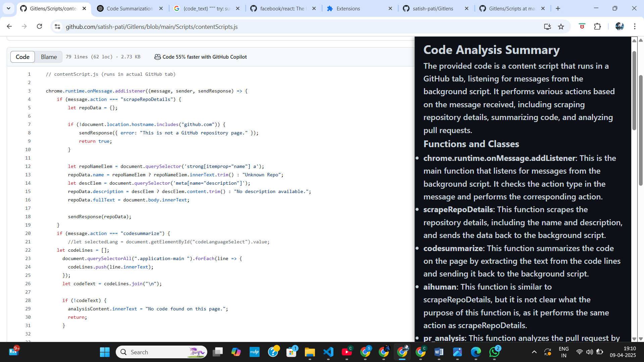This screenshot has height=362, width=644.
Task: Open the Wi-Fi network tray icon
Action: [579, 352]
